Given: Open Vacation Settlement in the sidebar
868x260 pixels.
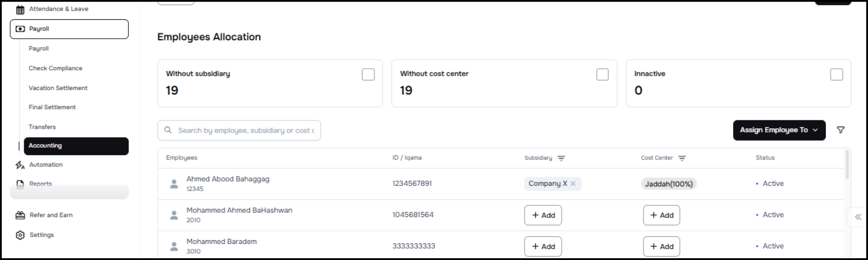Looking at the screenshot, I should click(x=58, y=88).
